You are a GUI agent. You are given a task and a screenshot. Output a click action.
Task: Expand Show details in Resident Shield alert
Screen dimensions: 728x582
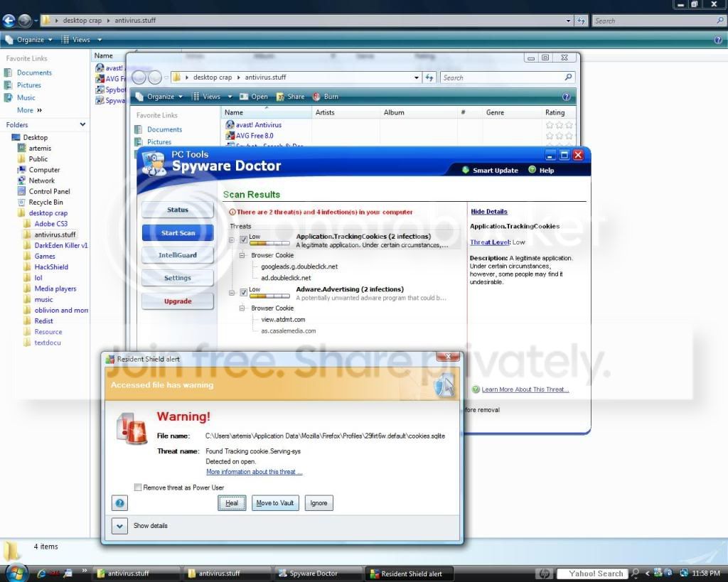coord(119,526)
